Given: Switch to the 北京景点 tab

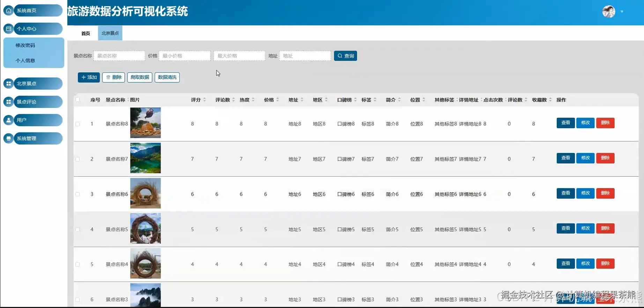Looking at the screenshot, I should click(110, 33).
